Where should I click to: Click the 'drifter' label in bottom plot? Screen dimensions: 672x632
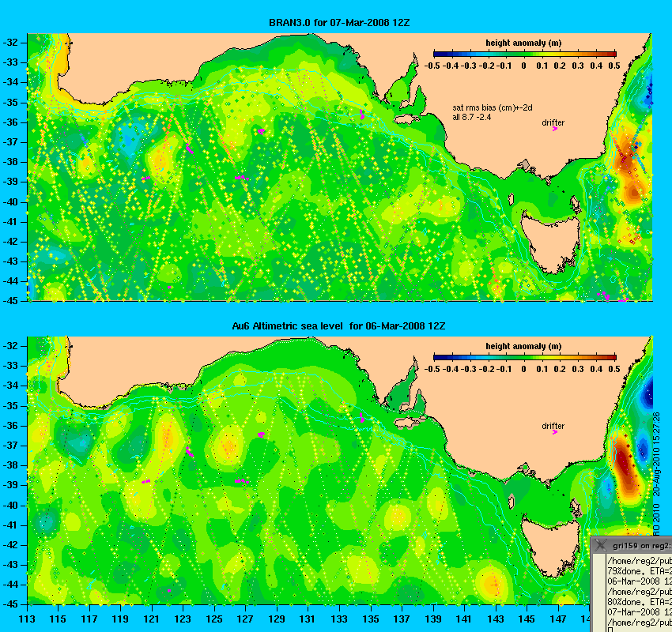[x=553, y=426]
